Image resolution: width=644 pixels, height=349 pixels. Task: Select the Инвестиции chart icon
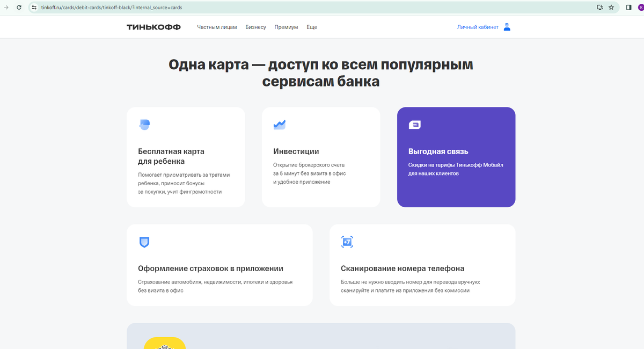[x=280, y=124]
